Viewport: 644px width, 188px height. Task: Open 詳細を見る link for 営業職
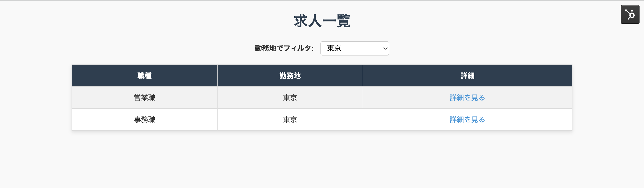click(467, 98)
